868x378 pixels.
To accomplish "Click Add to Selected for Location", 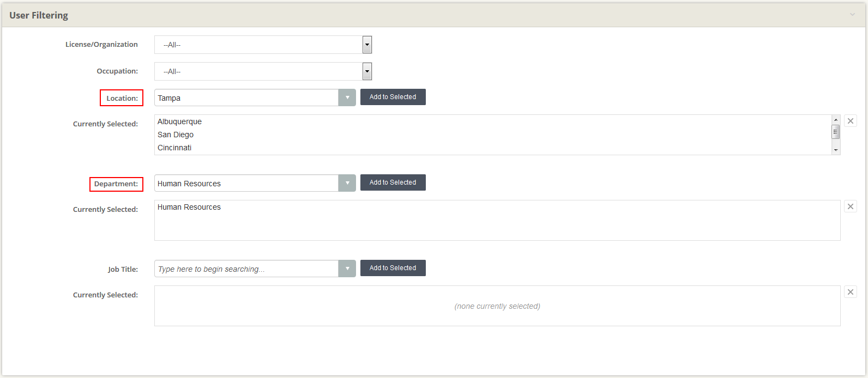I will tap(393, 96).
